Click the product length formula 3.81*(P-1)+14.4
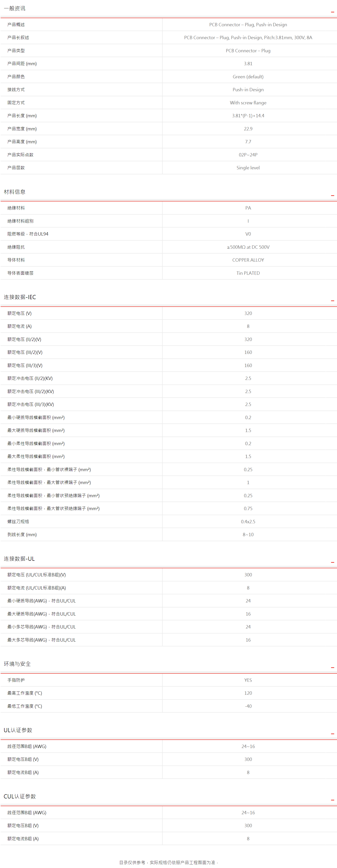The height and width of the screenshot is (868, 337). 248,116
